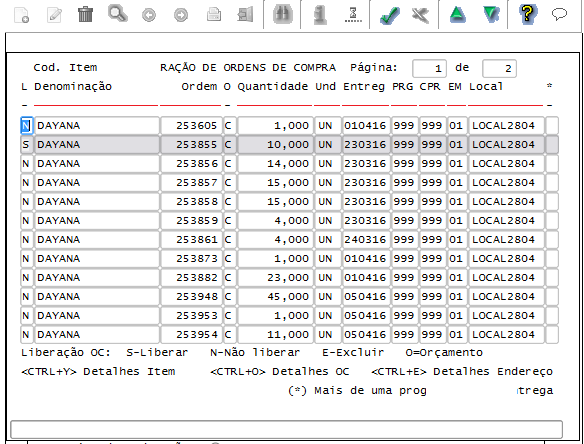Click the Quantidade column header
584x444 pixels.
tap(273, 87)
